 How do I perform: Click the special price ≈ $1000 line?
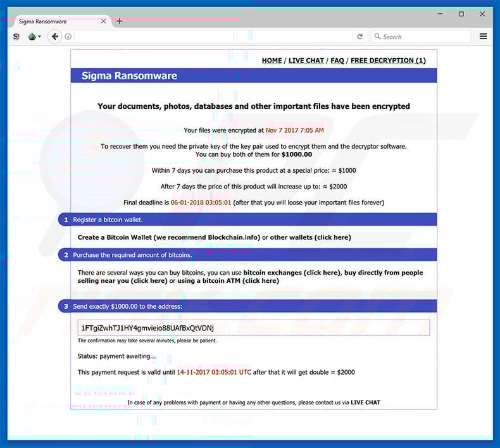[254, 170]
